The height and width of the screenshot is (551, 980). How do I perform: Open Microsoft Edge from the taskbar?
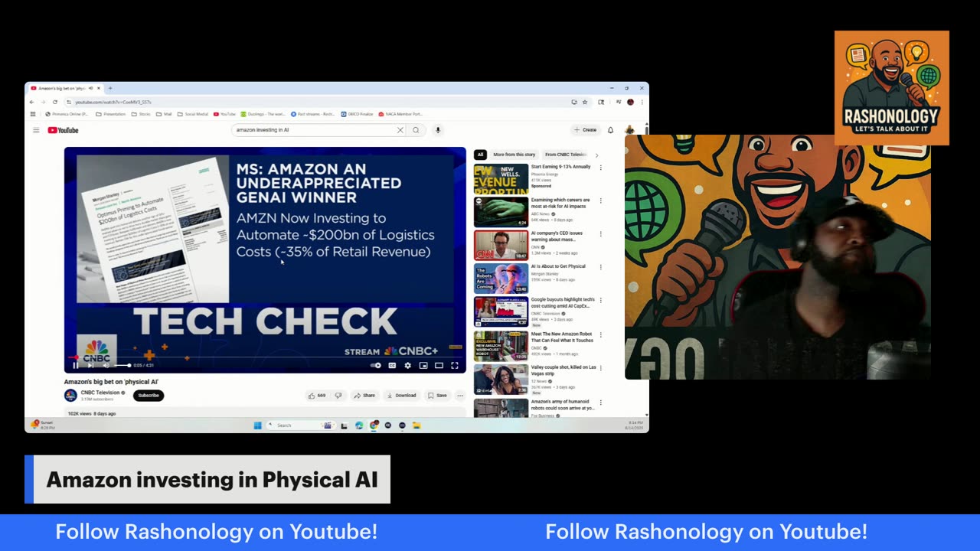tap(359, 425)
